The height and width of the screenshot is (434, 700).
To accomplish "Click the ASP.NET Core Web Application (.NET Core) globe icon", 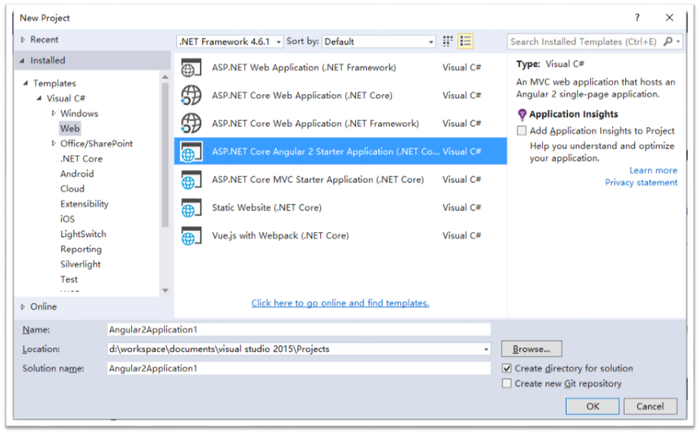I will tap(191, 96).
